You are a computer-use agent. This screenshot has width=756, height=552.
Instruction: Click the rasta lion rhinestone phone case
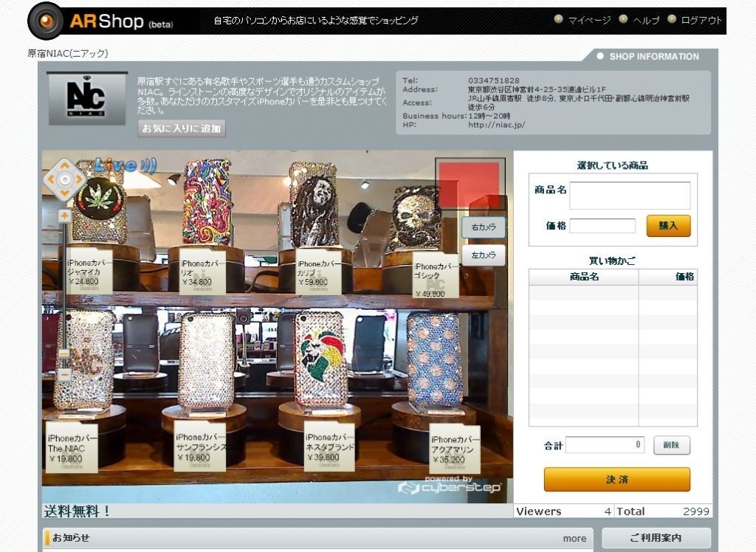click(320, 359)
